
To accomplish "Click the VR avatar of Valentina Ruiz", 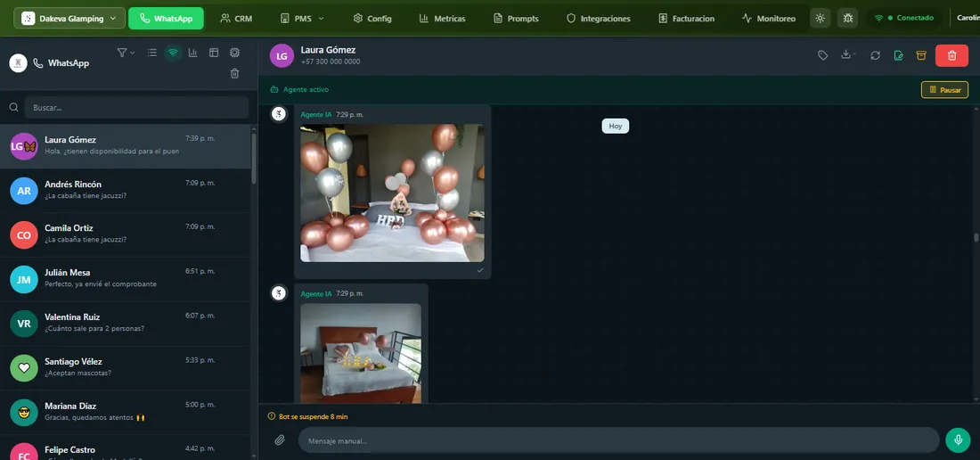I will (x=24, y=324).
